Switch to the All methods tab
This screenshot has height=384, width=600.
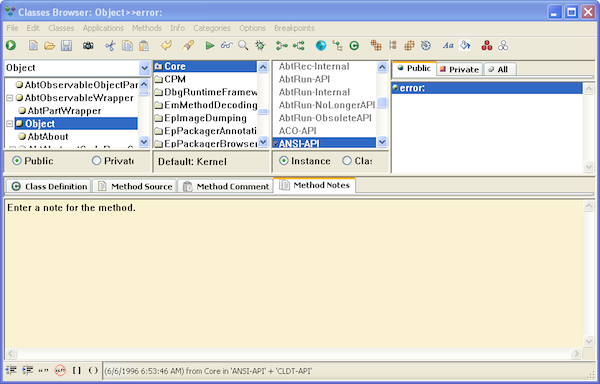pyautogui.click(x=500, y=69)
